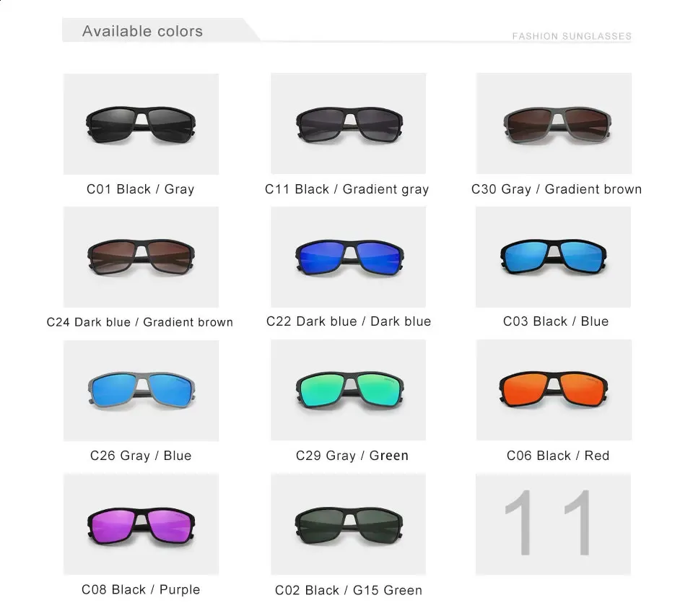Click the C08 Black / Purple caption
Image resolution: width=693 pixels, height=616 pixels.
(141, 589)
